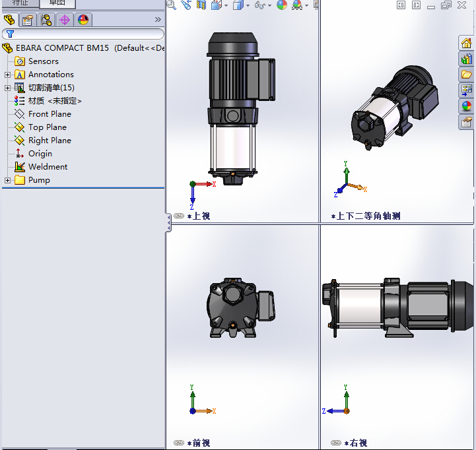Click the pump in the right view
This screenshot has height=450, width=476.
coord(397,307)
